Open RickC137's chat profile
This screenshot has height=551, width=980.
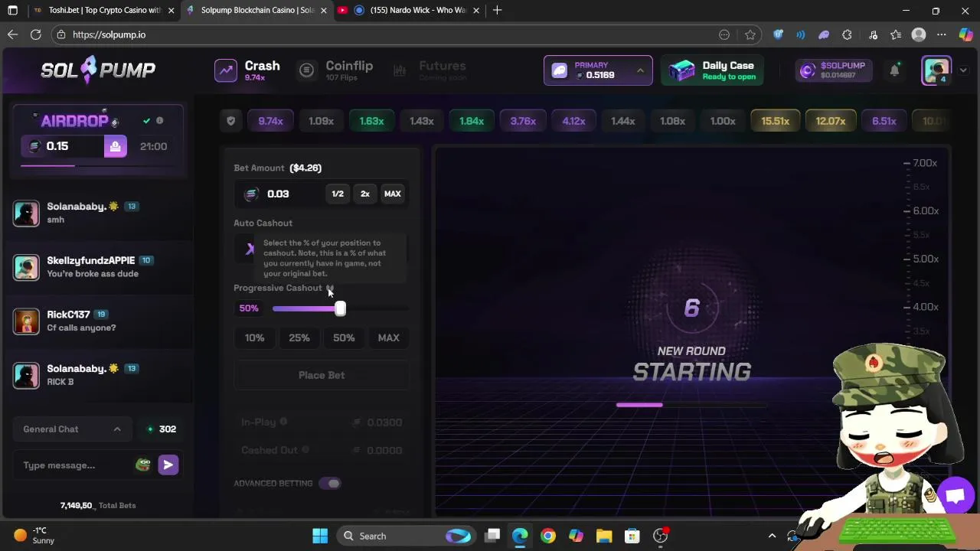(x=68, y=315)
